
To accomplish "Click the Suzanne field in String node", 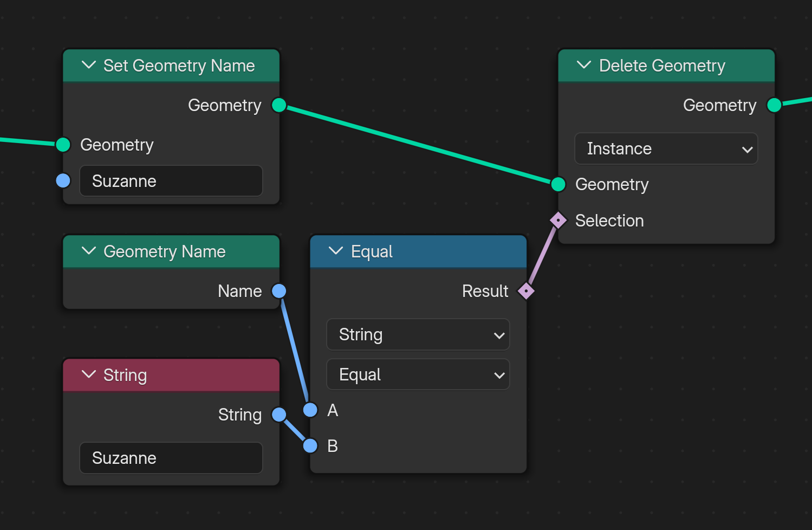I will coord(171,458).
